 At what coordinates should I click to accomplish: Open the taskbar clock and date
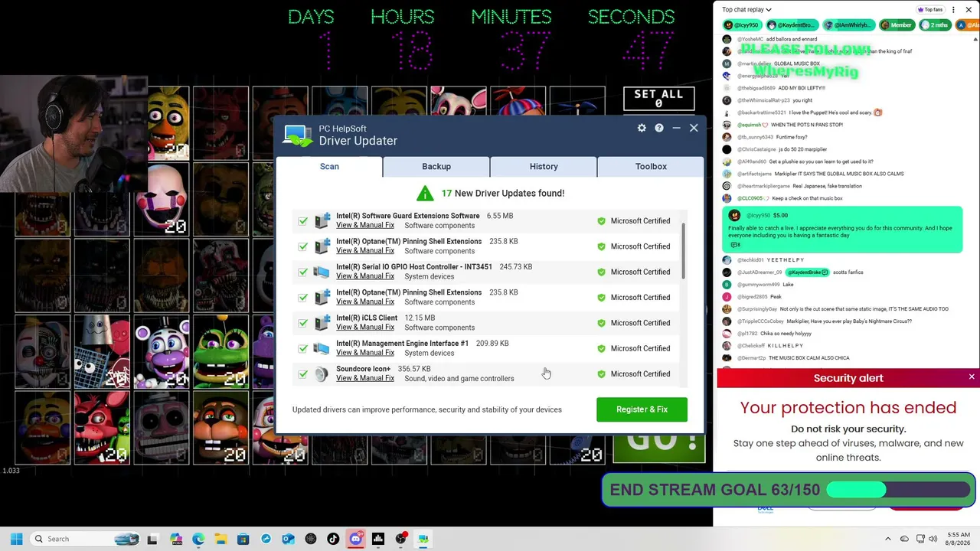pos(958,539)
